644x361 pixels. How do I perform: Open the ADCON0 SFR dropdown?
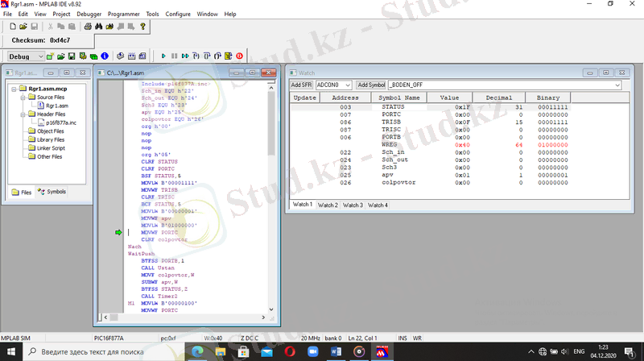348,85
